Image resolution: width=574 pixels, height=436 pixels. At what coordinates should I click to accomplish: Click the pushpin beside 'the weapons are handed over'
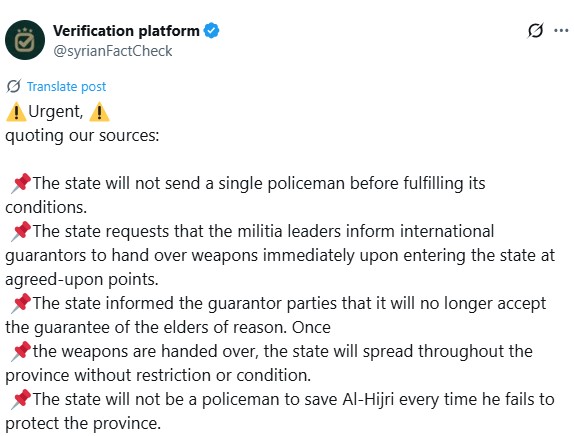[21, 352]
